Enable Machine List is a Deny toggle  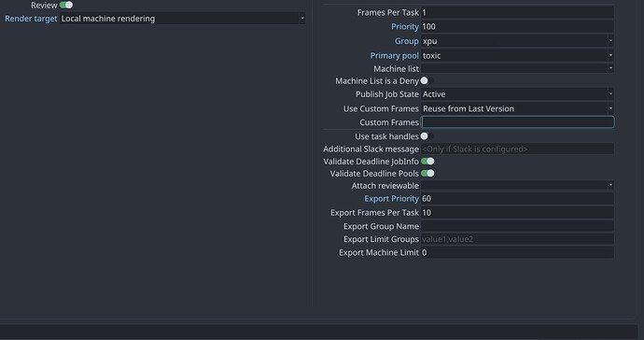[x=427, y=80]
